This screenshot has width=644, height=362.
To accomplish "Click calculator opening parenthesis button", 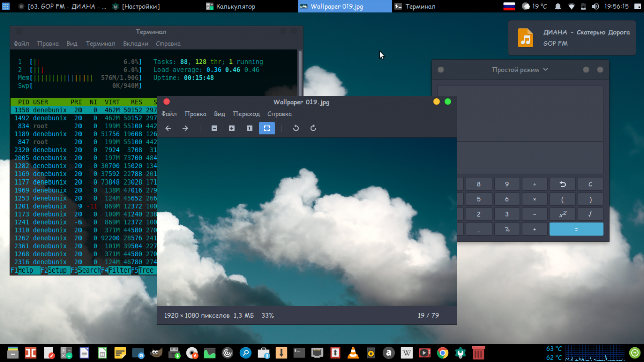I will coord(562,199).
